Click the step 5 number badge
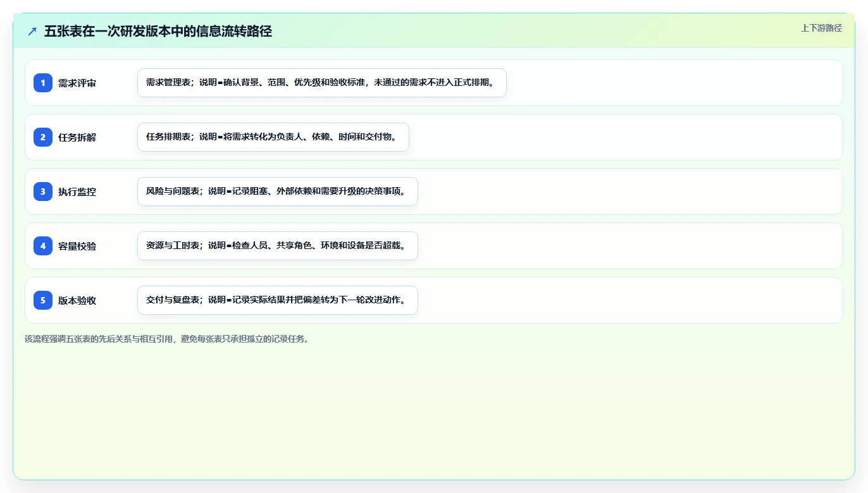Screen dimensions: 868x493 [43, 300]
